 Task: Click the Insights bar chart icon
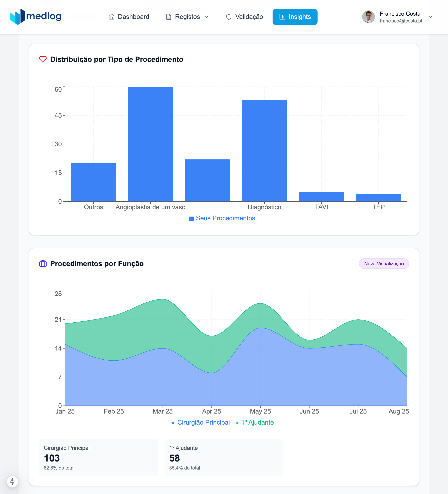(282, 17)
